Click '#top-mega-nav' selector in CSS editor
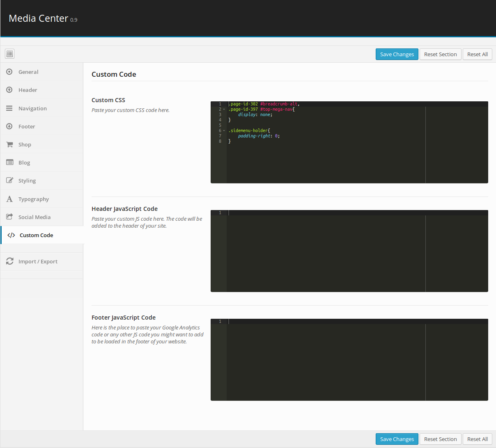This screenshot has height=448, width=496. tap(277, 110)
